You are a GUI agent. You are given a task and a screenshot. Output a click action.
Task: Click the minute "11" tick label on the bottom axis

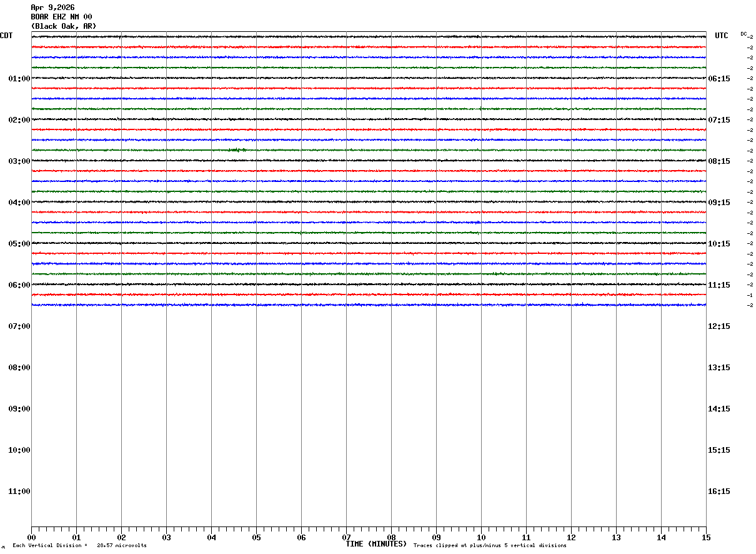tap(526, 538)
